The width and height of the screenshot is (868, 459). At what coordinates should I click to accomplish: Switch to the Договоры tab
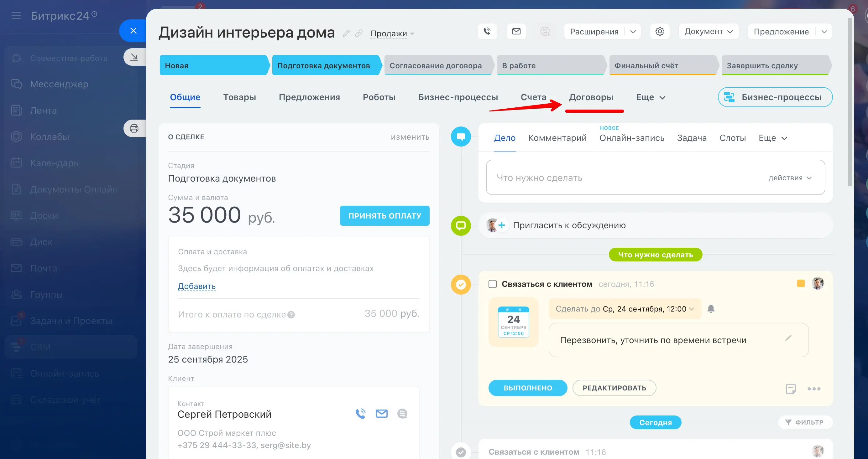[591, 97]
